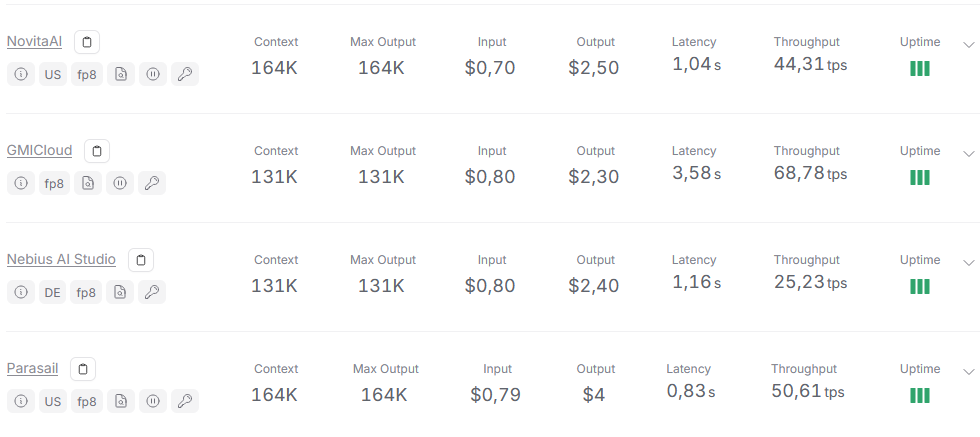Click the key icon in GMICloud row
The width and height of the screenshot is (980, 437).
[x=152, y=183]
